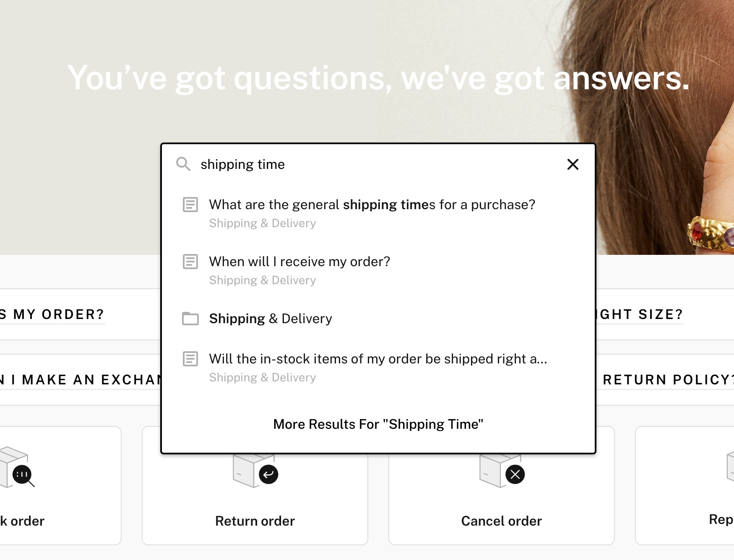This screenshot has height=560, width=734.
Task: Open the WHERE IS MY ORDER section
Action: coord(52,314)
